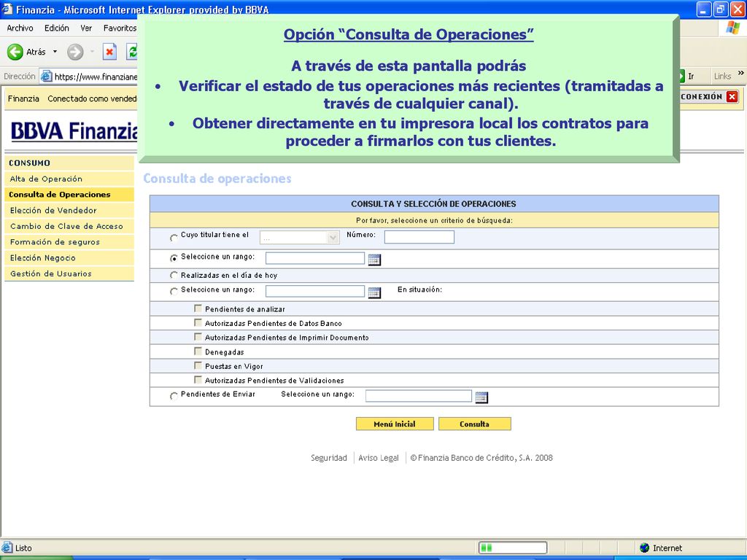Select the 'Pendientes de Enviar' radio button

(x=174, y=396)
